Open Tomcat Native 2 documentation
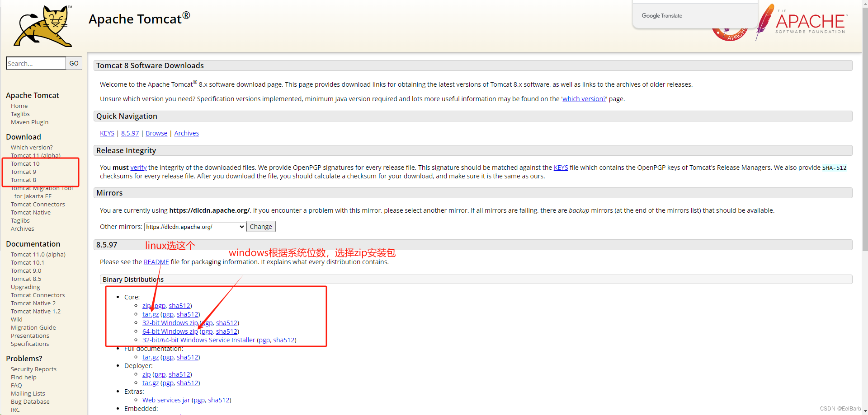868x415 pixels. (33, 303)
